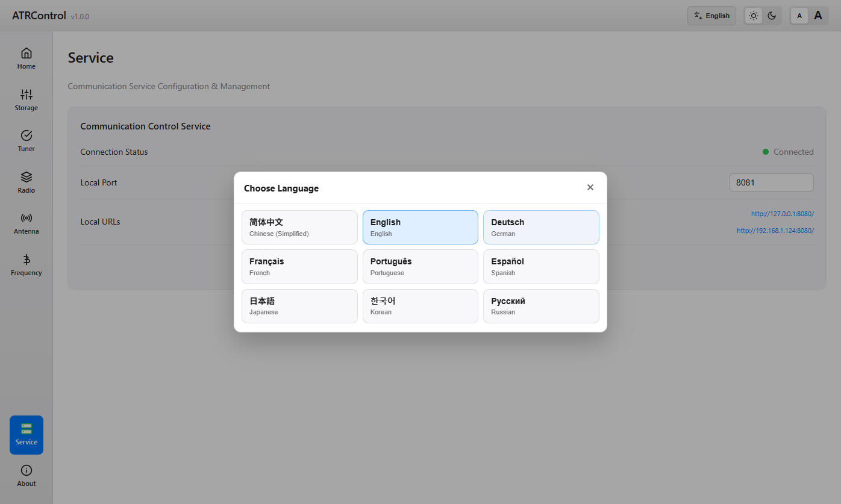Select Español Spanish language
This screenshot has height=504, width=841.
(x=541, y=267)
